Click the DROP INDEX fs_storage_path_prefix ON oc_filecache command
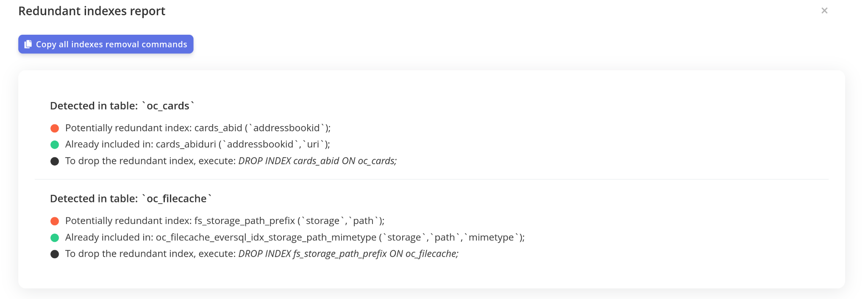This screenshot has width=868, height=299. (x=348, y=254)
